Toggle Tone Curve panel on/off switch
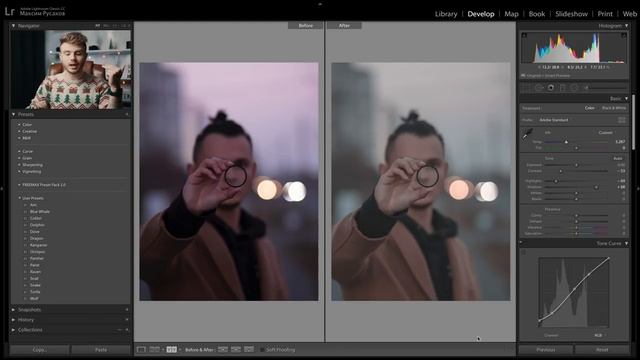This screenshot has width=640, height=360. (521, 243)
